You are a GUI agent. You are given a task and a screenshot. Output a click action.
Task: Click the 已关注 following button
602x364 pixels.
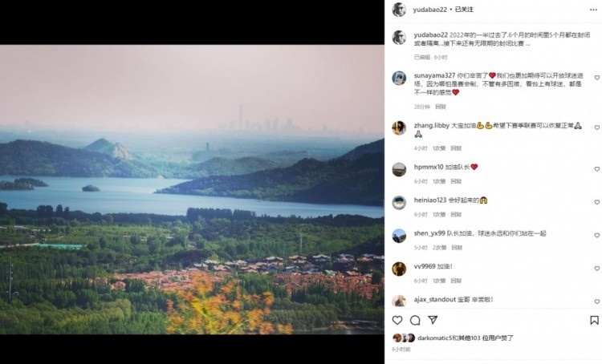coord(464,10)
